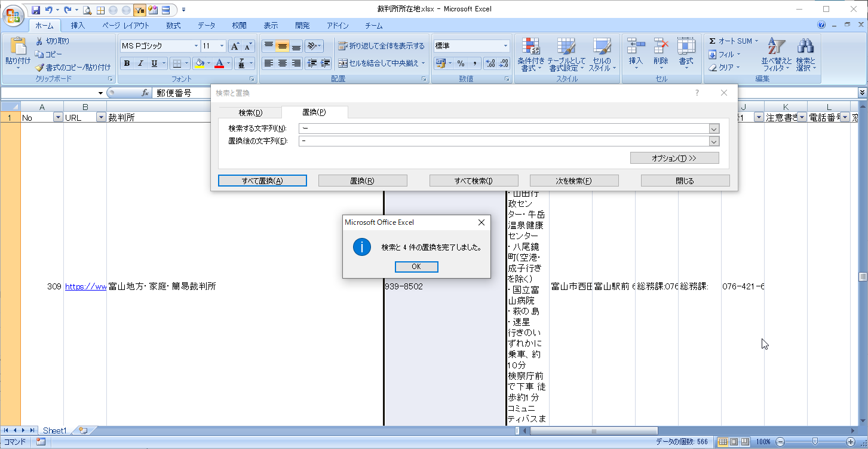868x449 pixels.
Task: Activate format painter 書式のコピー/貼り付け
Action: point(73,68)
